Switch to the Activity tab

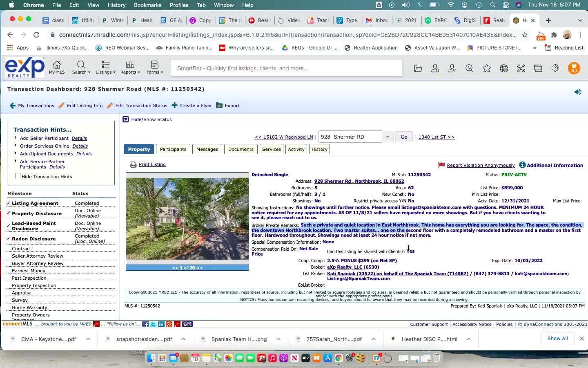coord(296,149)
